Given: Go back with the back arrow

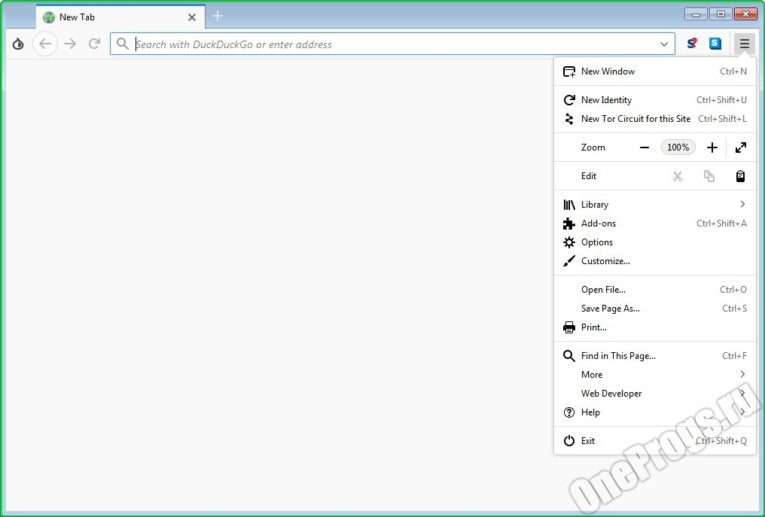Looking at the screenshot, I should pos(45,44).
